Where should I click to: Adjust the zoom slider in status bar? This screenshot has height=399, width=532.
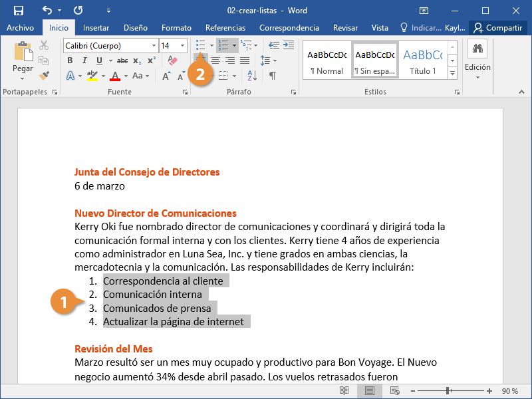448,391
